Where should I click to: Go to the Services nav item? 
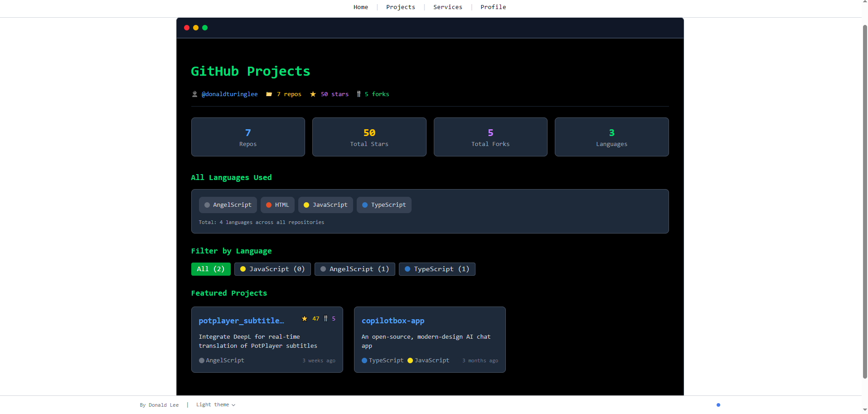[448, 7]
